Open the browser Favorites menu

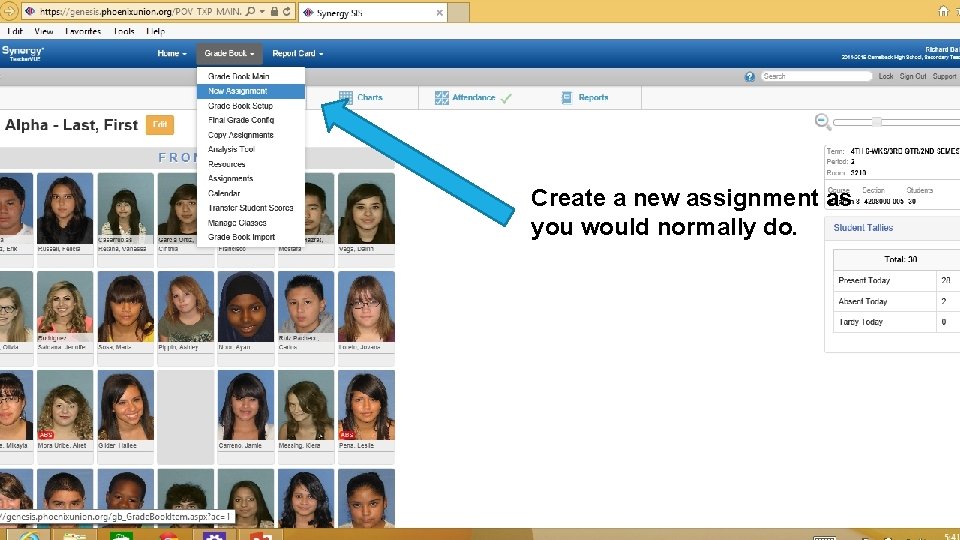click(x=83, y=31)
